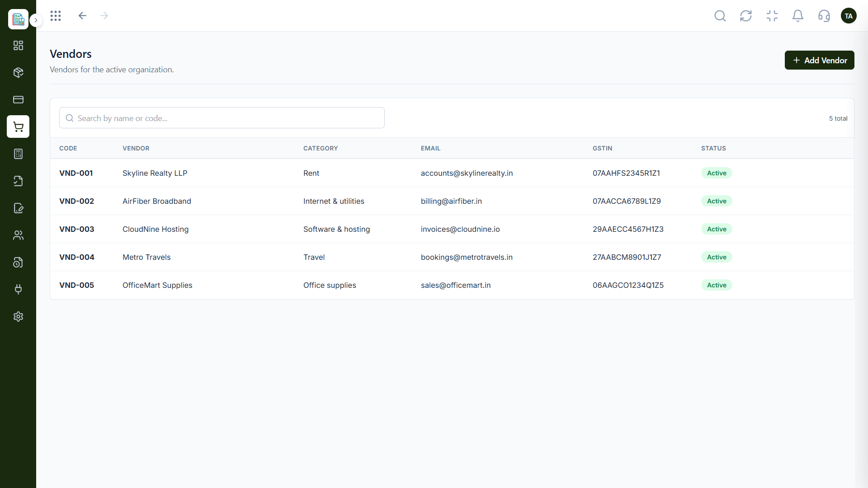Image resolution: width=868 pixels, height=488 pixels.
Task: Click the Add Vendor button
Action: [819, 60]
